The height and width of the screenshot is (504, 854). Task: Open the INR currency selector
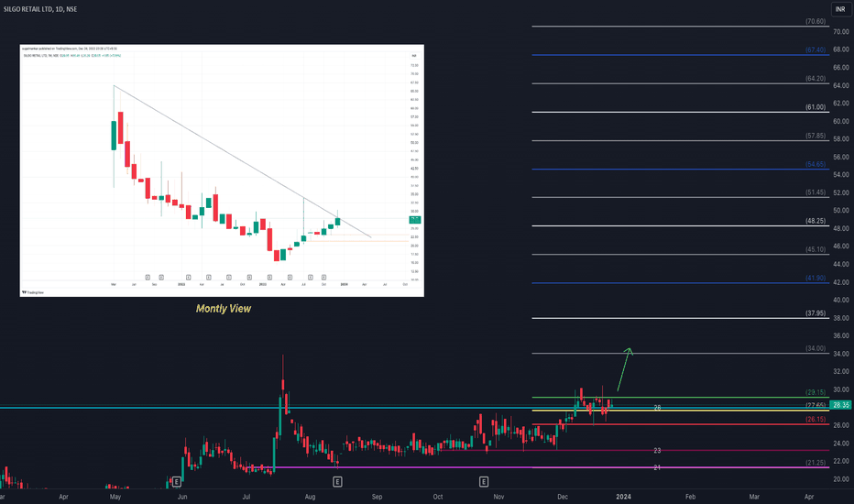(840, 9)
